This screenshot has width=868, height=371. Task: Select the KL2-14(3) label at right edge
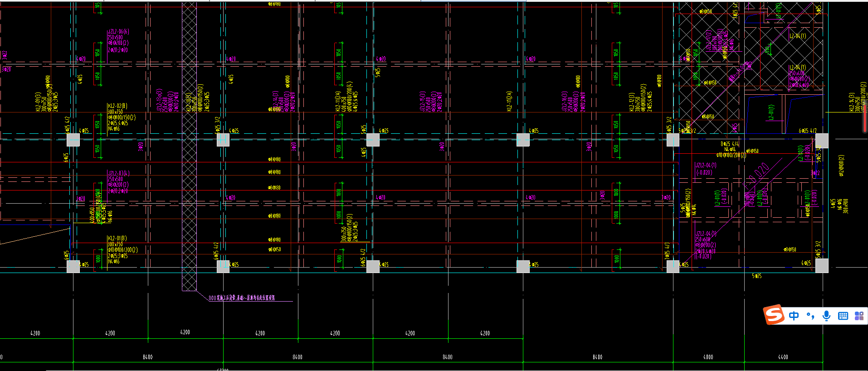pos(852,102)
